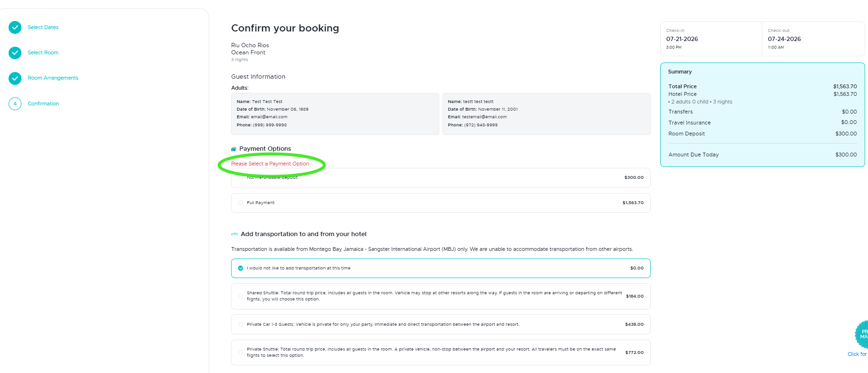Select Private Car 1-3 Guests radio option

point(241,324)
